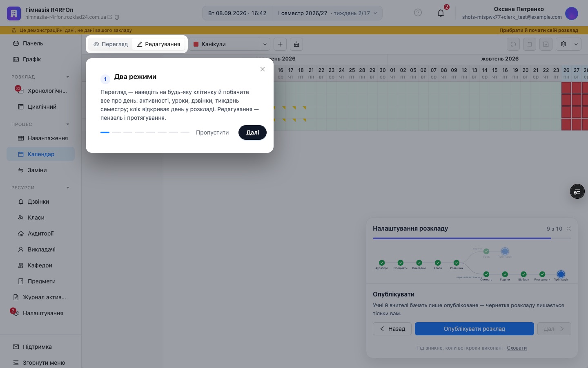Collapse the ПРОЦЕС sidebar section
The image size is (588, 368).
(68, 124)
